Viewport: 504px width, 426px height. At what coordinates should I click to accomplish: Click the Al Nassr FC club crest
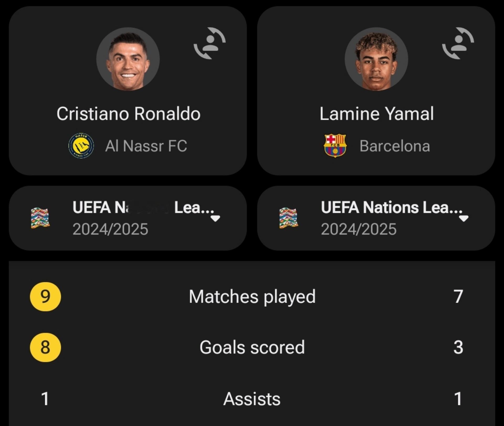pos(81,146)
